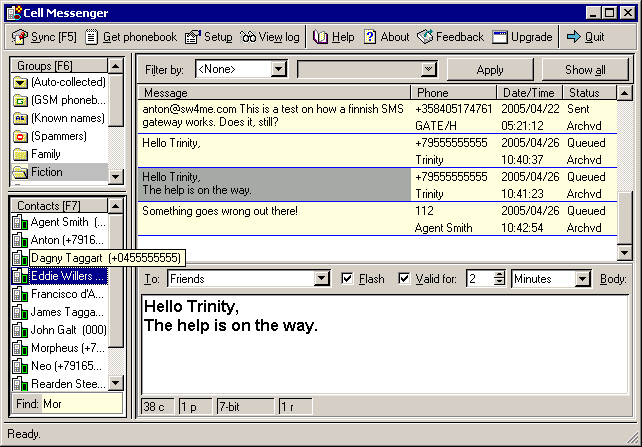Click the Upgrade toolbar icon
Screen dimensions: 642x447
[x=501, y=37]
